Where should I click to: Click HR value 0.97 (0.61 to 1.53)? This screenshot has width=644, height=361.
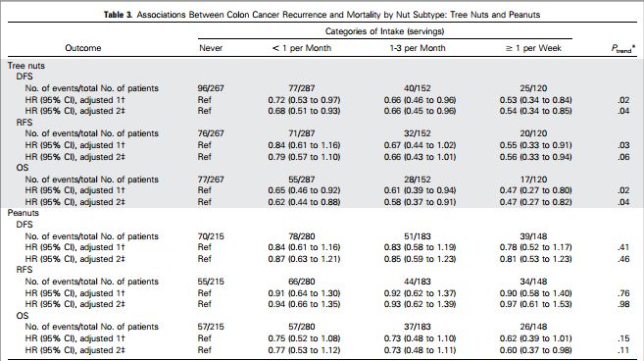coord(535,304)
